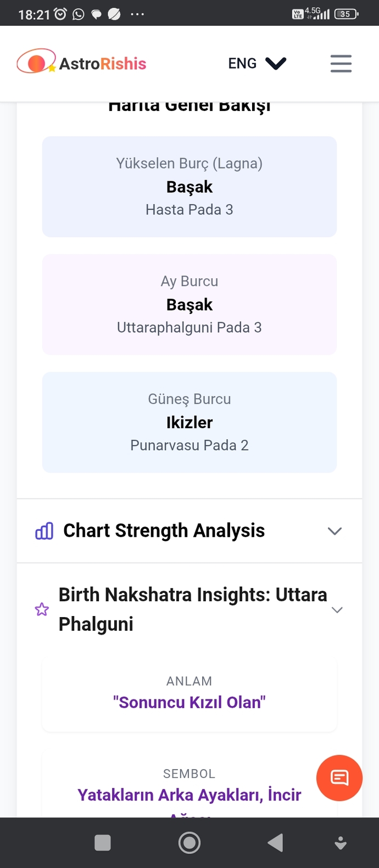Tap the Güneş Burcu Ikizler card
379x868 pixels.
[x=189, y=422]
